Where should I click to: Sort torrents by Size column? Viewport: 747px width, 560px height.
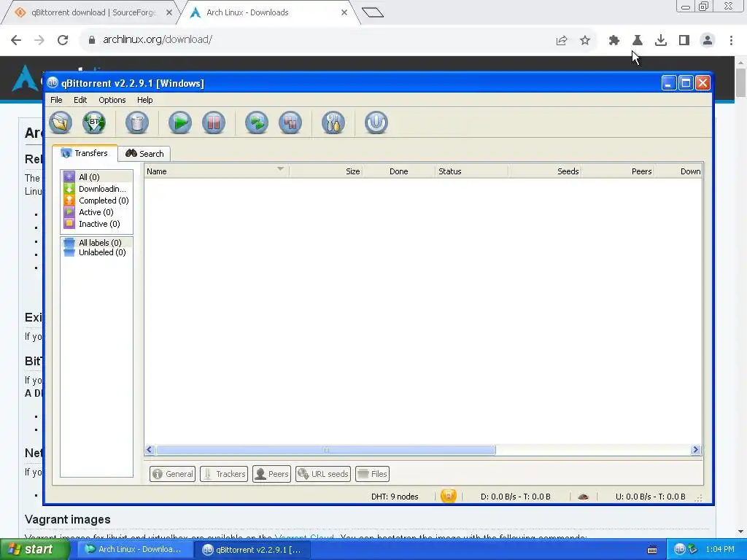click(326, 171)
